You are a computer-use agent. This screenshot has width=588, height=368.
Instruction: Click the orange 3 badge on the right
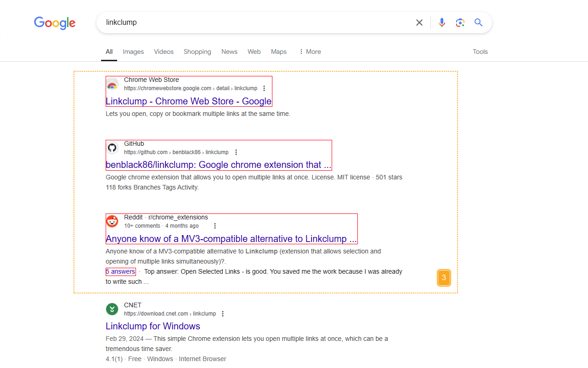point(444,277)
